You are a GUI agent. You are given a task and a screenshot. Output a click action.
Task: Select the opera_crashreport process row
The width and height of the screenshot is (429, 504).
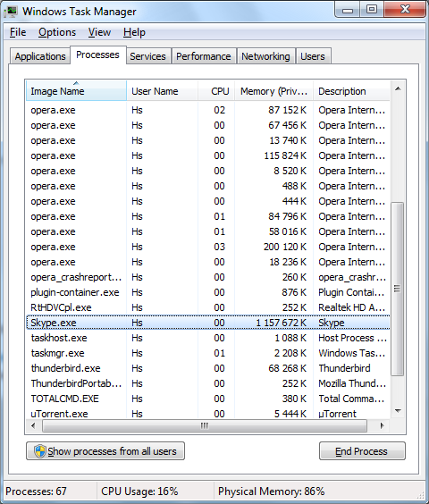(x=208, y=277)
